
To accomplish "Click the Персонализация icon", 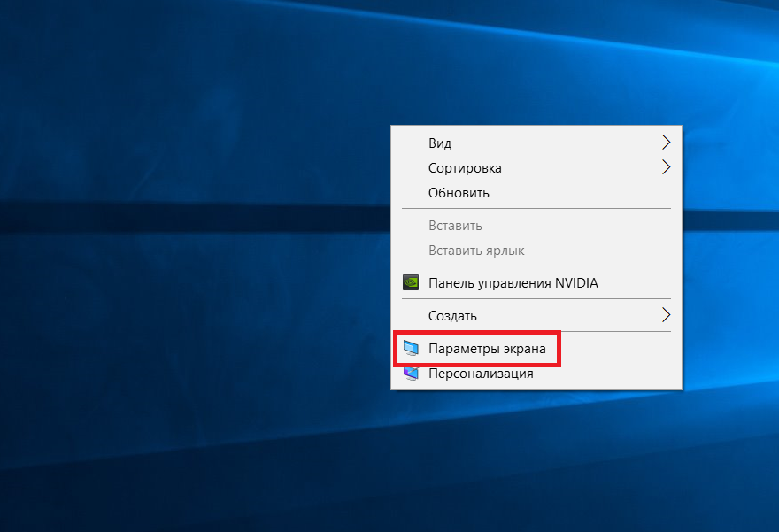I will (411, 374).
